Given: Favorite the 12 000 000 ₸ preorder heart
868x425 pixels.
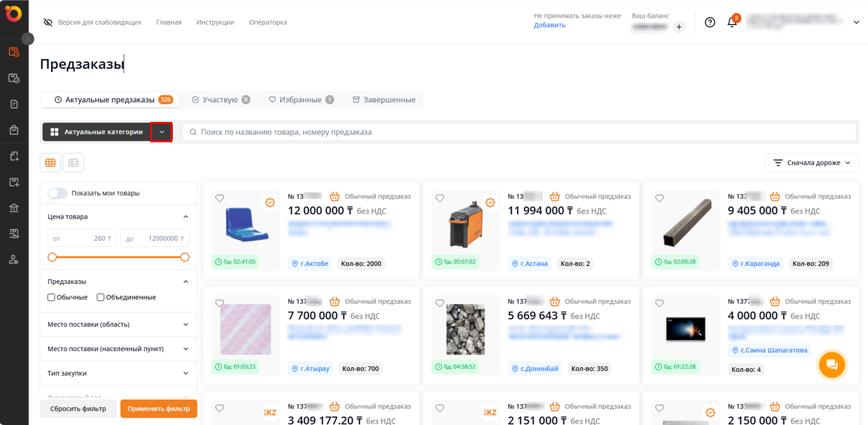Looking at the screenshot, I should 220,198.
